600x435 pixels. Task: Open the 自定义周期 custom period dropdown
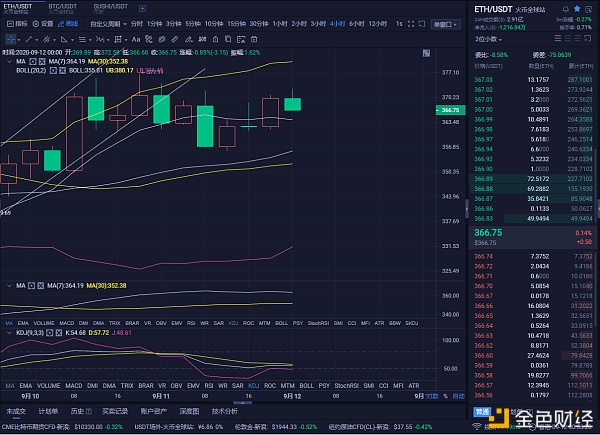point(108,24)
